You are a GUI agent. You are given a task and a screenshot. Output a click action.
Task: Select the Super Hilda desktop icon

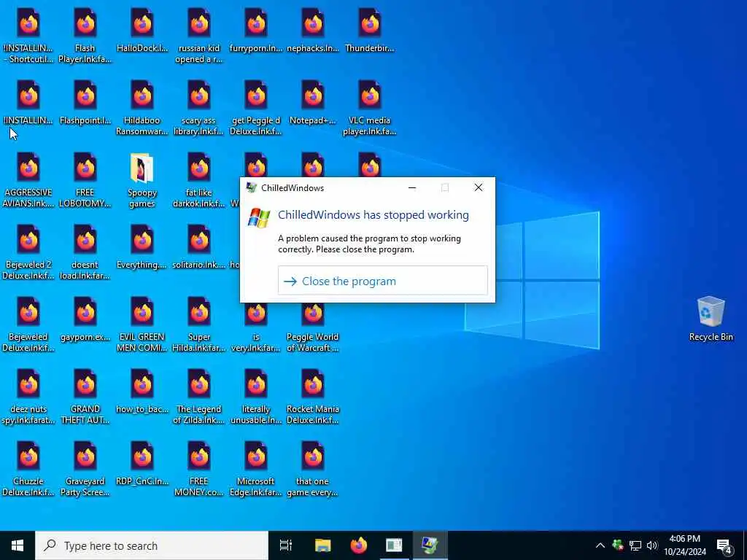tap(198, 325)
